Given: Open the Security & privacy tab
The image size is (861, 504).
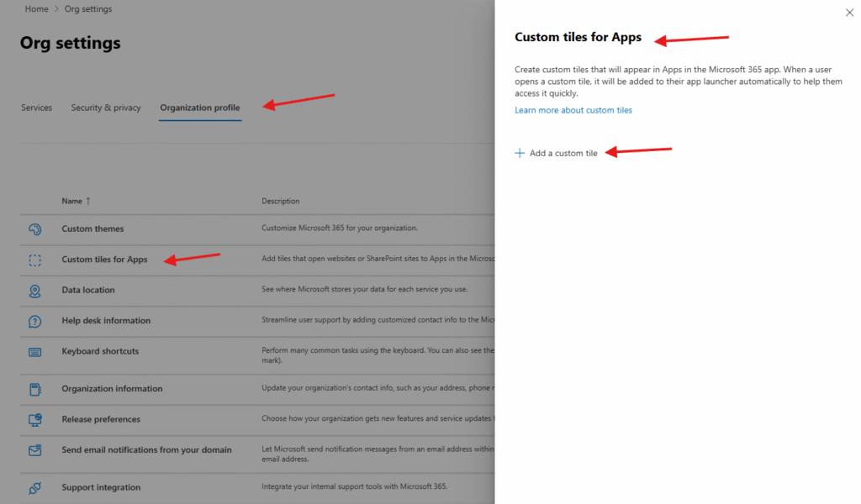Looking at the screenshot, I should [106, 108].
